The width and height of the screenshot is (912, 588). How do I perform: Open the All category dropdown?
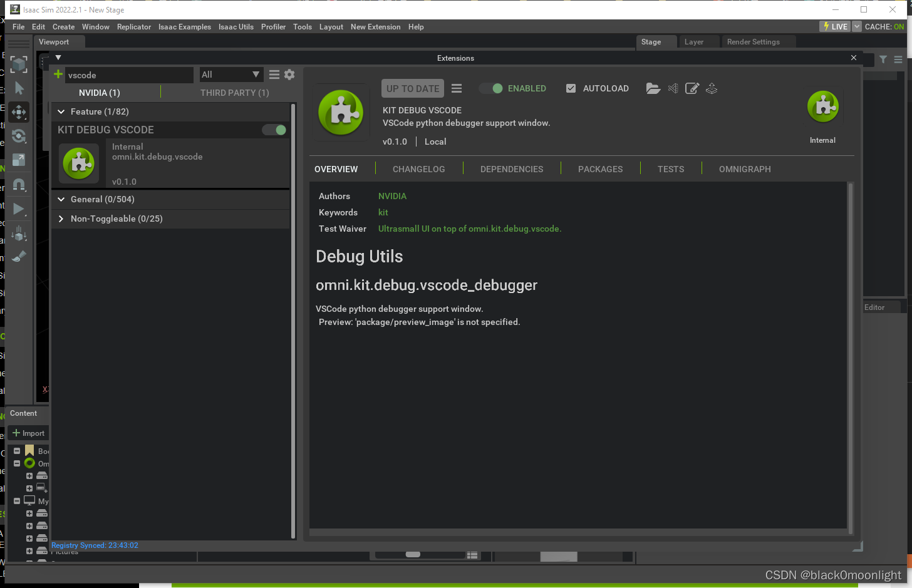tap(231, 74)
